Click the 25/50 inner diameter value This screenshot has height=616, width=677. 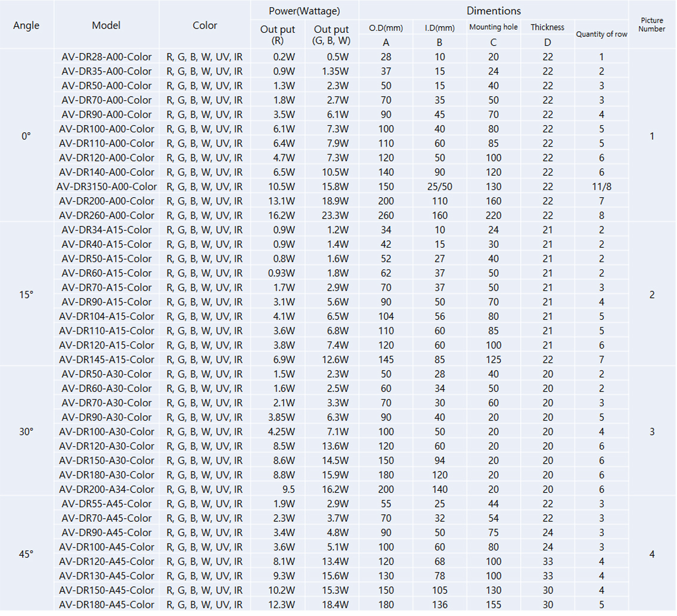[440, 186]
